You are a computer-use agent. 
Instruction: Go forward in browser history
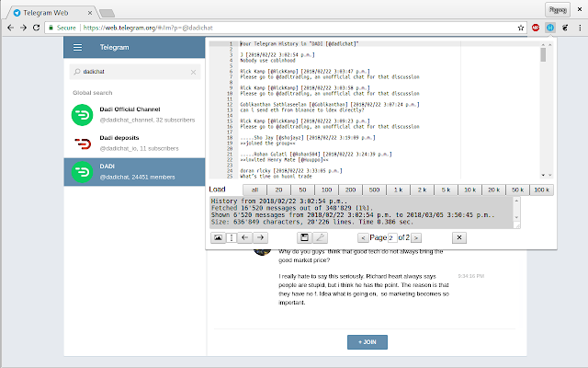(x=23, y=28)
